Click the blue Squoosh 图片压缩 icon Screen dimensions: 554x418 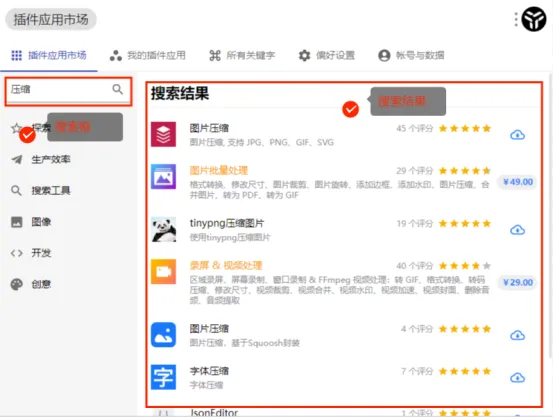(x=163, y=335)
